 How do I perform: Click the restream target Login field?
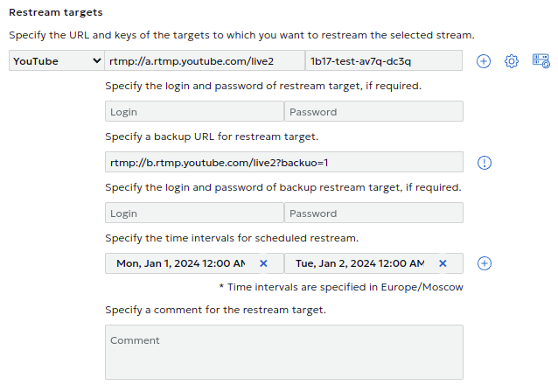194,112
